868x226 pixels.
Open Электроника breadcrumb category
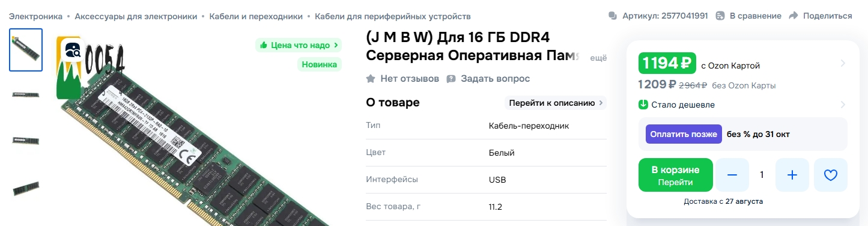tap(36, 16)
